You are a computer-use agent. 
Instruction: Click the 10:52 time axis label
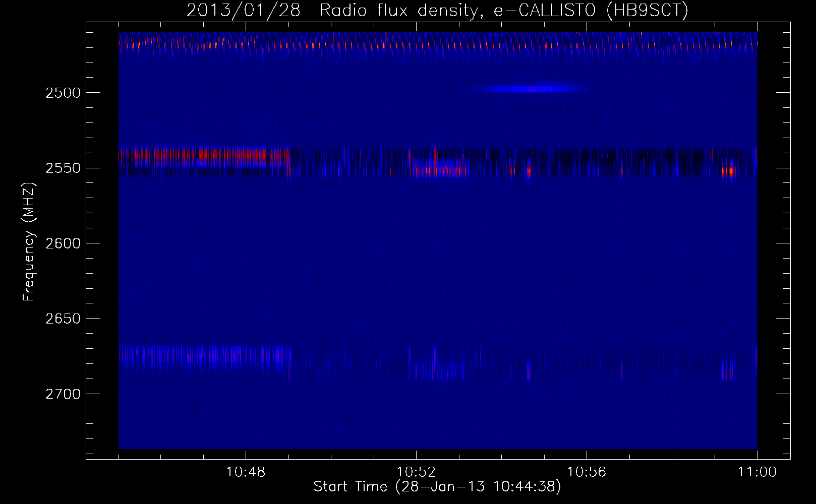click(x=416, y=472)
